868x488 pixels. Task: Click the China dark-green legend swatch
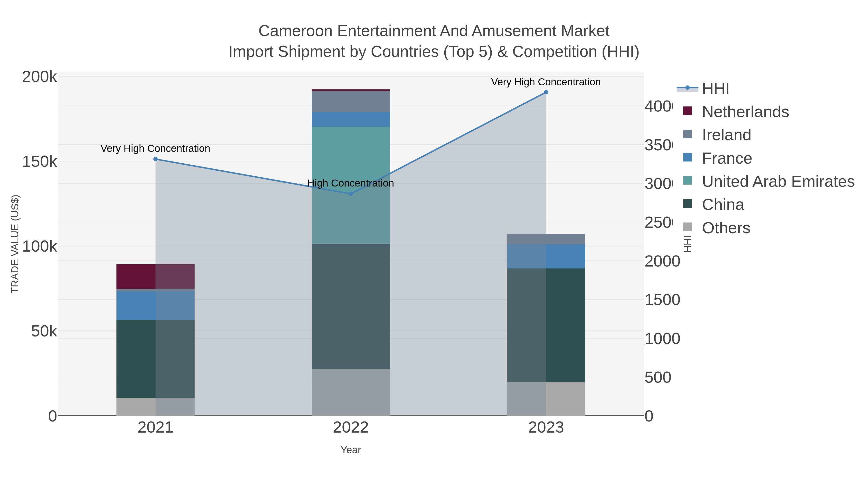click(687, 204)
